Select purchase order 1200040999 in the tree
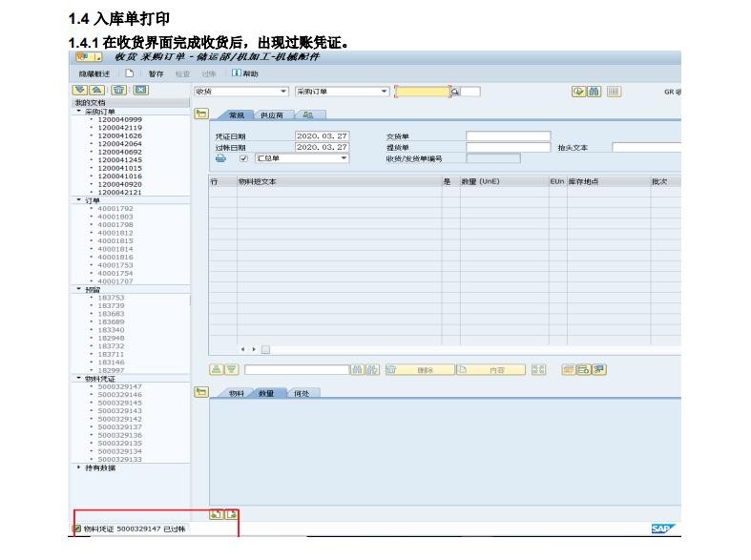751x560 pixels. coord(119,119)
